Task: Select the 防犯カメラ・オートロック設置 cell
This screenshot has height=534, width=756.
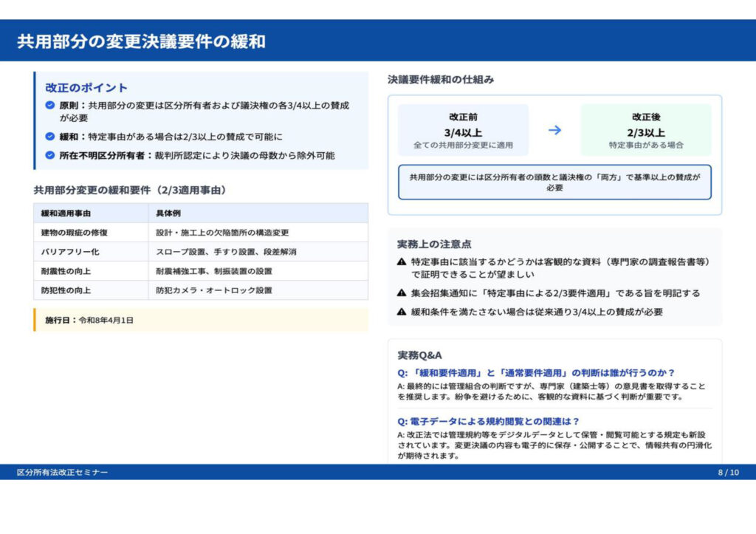Action: [x=214, y=290]
